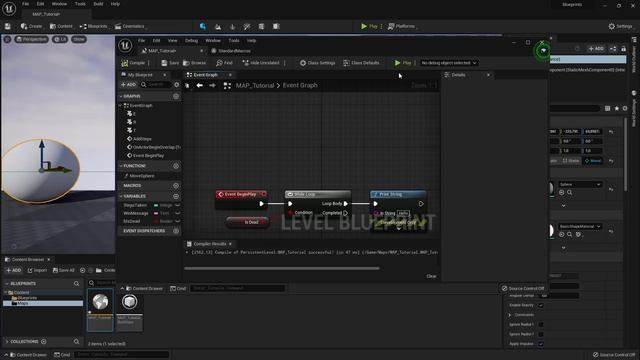The image size is (640, 360).
Task: Compile the level blueprint
Action: pos(133,63)
